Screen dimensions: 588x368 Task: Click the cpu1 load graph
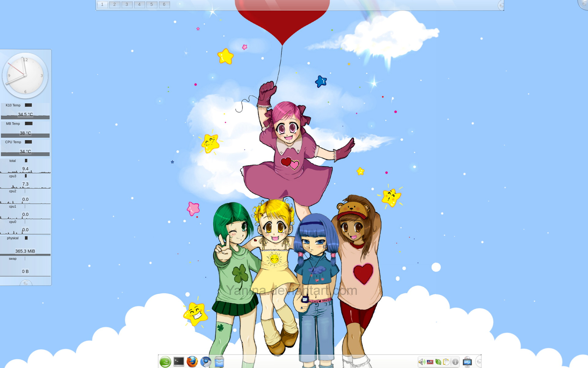click(x=25, y=212)
